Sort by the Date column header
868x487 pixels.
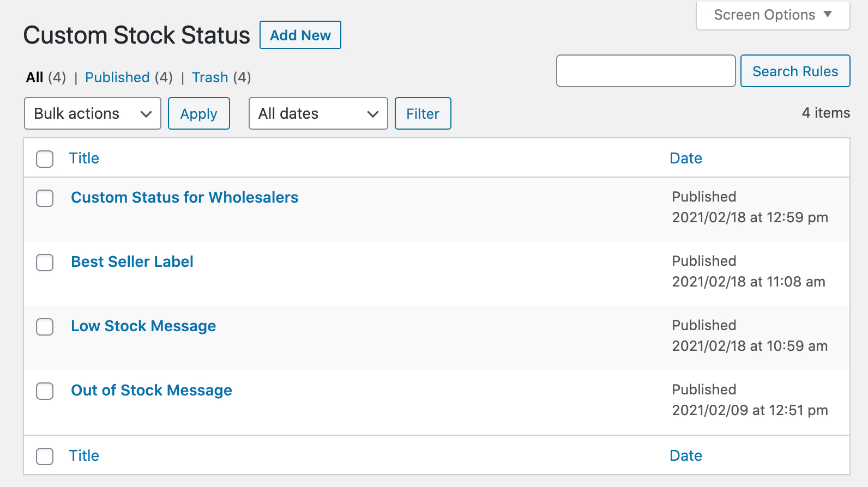685,158
